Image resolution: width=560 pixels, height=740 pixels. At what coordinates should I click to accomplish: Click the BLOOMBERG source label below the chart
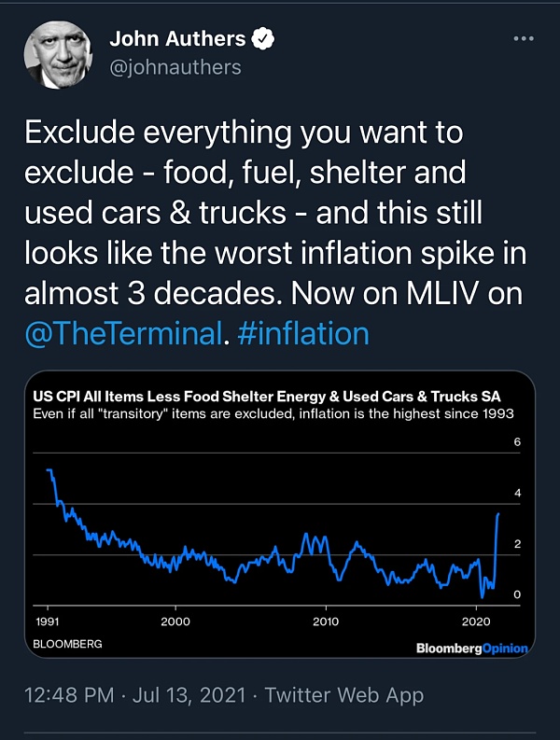pyautogui.click(x=67, y=644)
